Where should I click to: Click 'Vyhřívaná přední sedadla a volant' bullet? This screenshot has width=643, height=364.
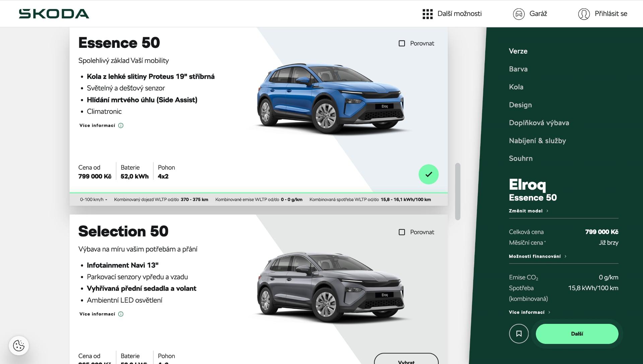[141, 288]
